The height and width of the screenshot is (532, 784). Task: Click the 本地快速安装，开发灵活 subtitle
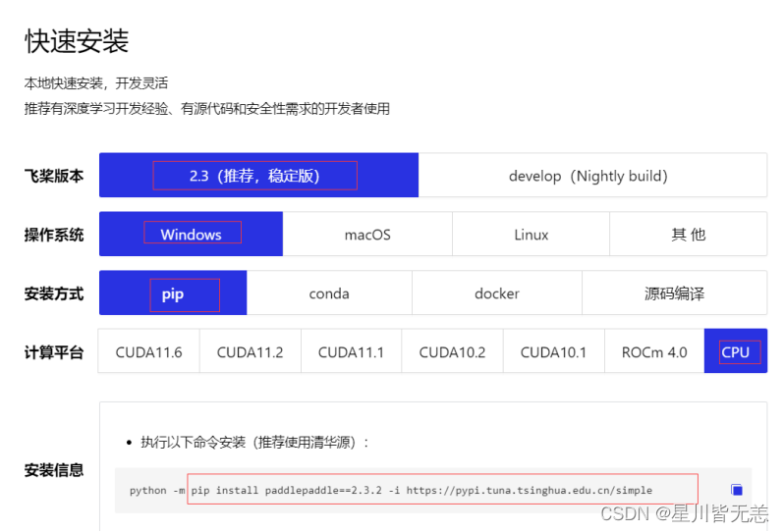[96, 82]
